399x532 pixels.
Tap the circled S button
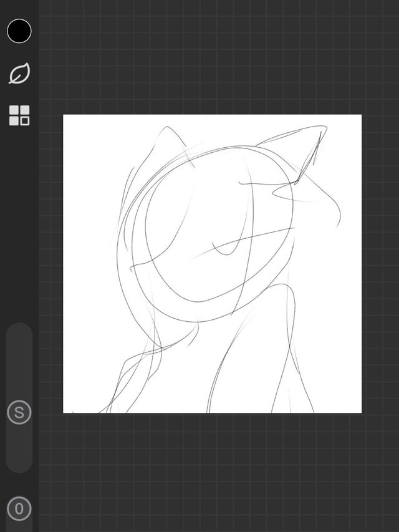point(19,413)
